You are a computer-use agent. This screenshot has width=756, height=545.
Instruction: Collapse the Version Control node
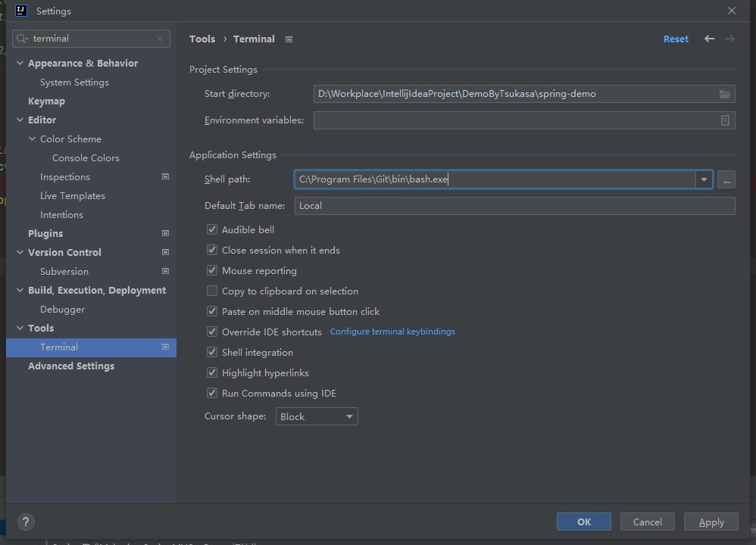20,253
